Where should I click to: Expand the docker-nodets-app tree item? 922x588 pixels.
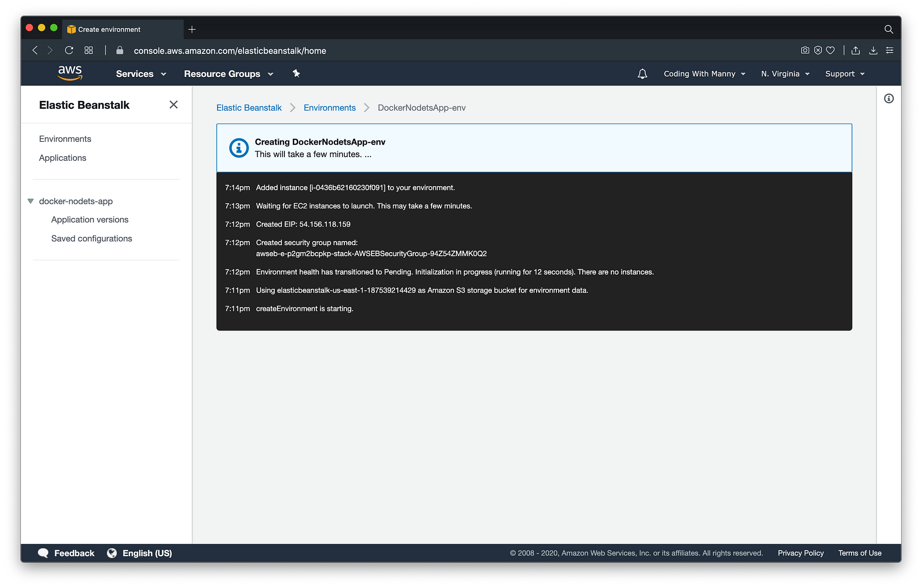click(31, 201)
